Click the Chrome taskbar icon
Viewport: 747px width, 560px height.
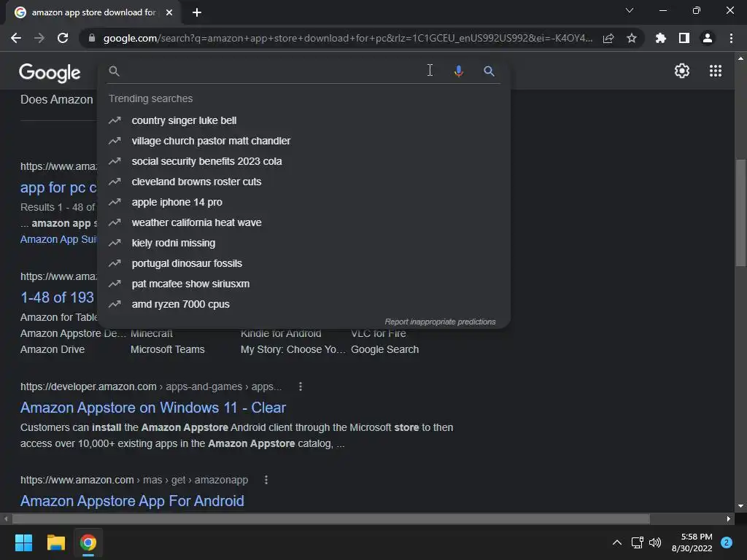88,542
